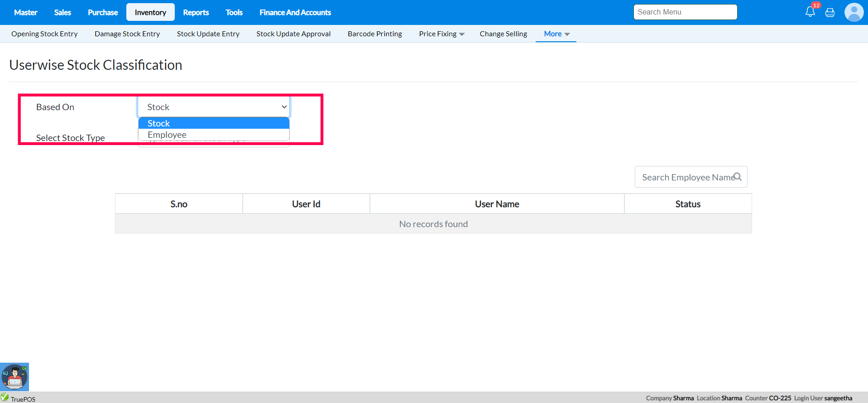Focus the Search Employee Name box
The height and width of the screenshot is (403, 868).
pos(691,177)
